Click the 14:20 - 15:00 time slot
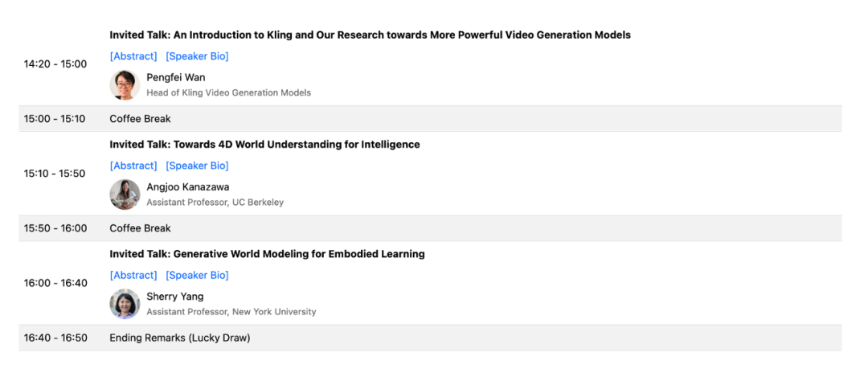Viewport: 868px width, 389px height. 55,64
